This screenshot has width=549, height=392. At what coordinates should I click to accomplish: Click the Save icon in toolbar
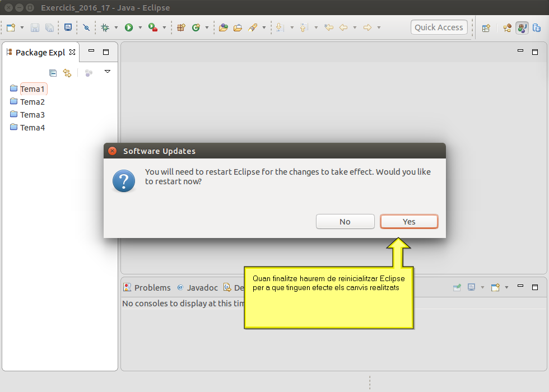[35, 27]
